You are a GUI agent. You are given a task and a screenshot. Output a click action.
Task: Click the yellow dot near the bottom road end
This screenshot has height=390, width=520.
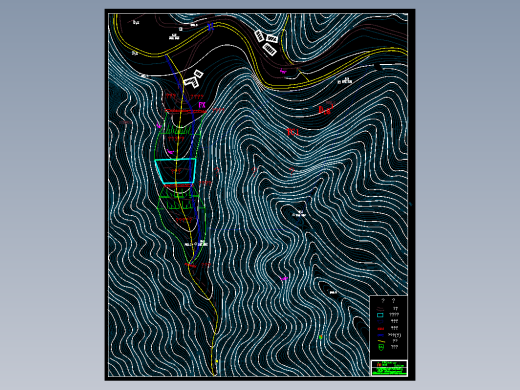point(217,361)
